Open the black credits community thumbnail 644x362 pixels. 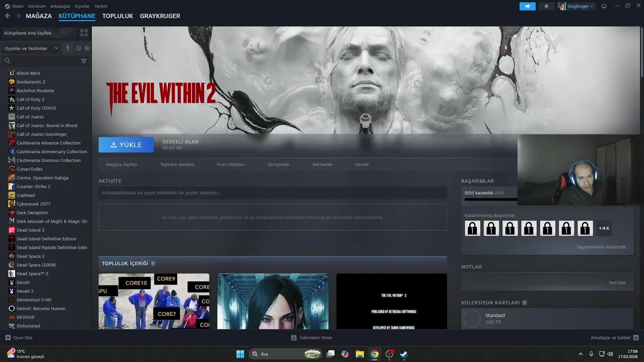click(391, 301)
